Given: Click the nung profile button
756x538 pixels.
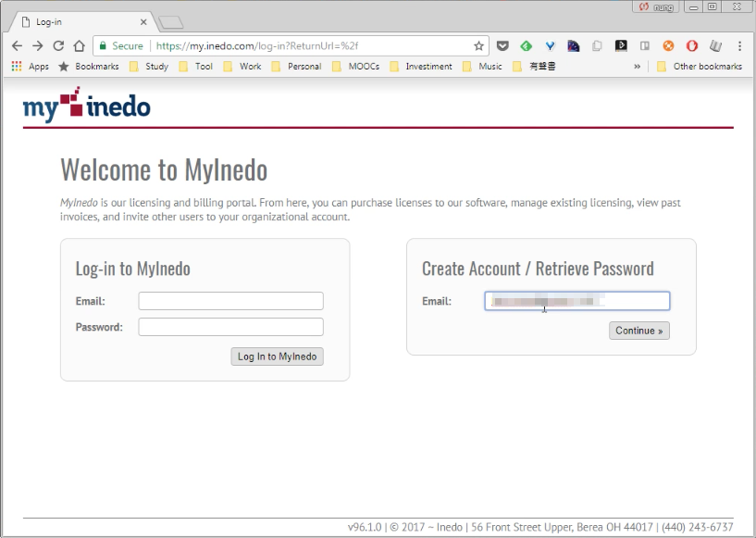Looking at the screenshot, I should point(656,7).
